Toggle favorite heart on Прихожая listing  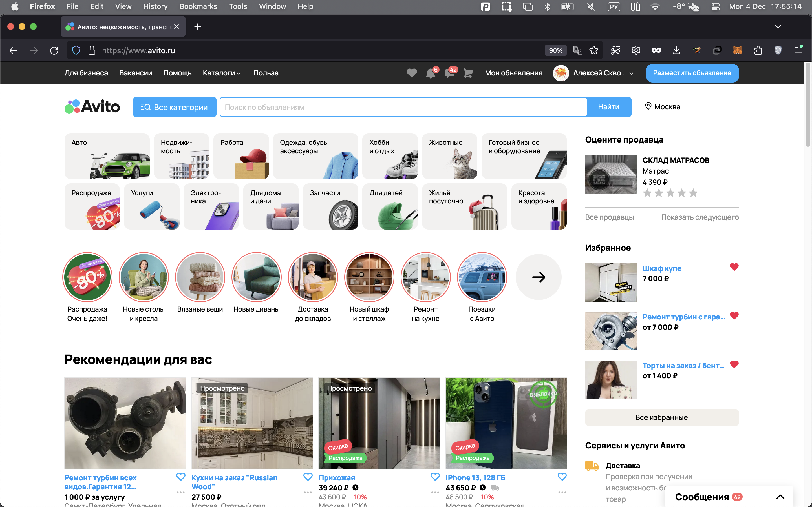coord(435,477)
